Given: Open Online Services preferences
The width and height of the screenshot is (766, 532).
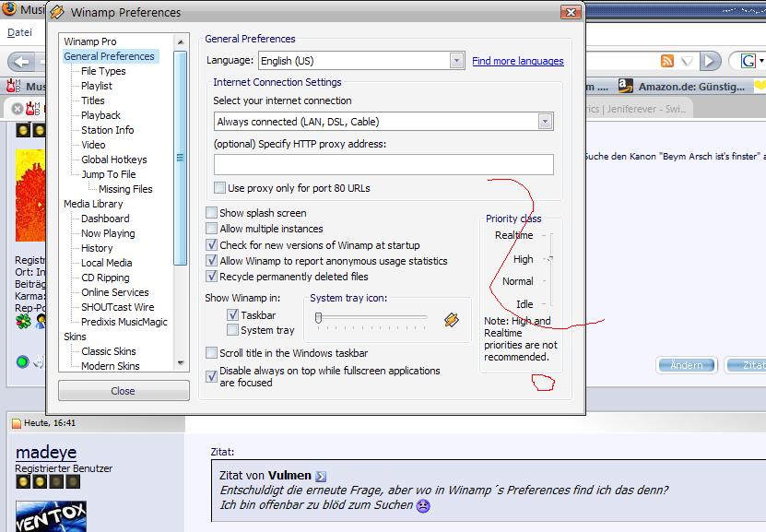Looking at the screenshot, I should coord(115,292).
